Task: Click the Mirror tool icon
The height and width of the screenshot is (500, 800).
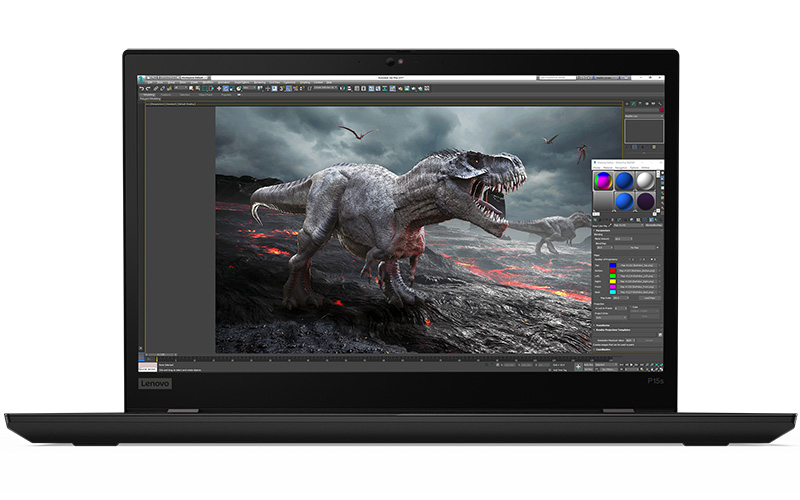Action: pyautogui.click(x=342, y=88)
